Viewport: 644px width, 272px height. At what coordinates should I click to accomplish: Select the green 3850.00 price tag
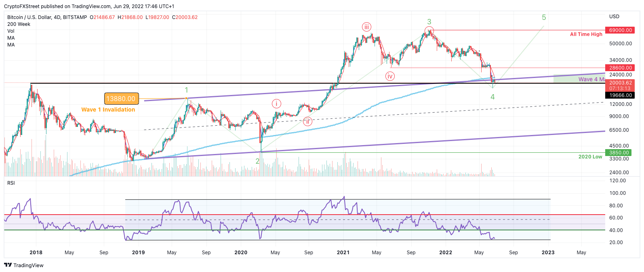(x=619, y=153)
